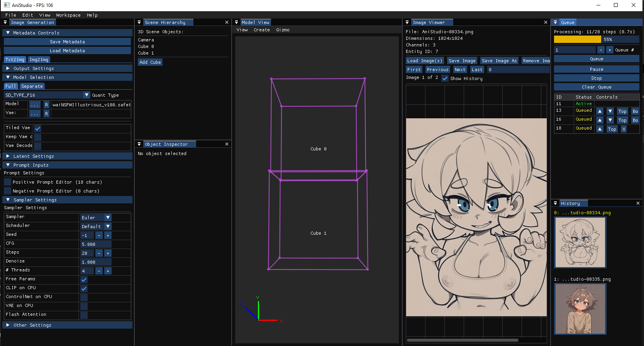Image resolution: width=644 pixels, height=346 pixels.
Task: Browse for a Model file with the ellipsis button
Action: pyautogui.click(x=35, y=105)
